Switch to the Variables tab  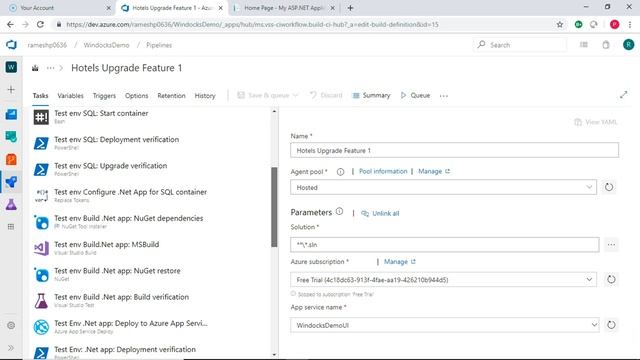pyautogui.click(x=70, y=96)
